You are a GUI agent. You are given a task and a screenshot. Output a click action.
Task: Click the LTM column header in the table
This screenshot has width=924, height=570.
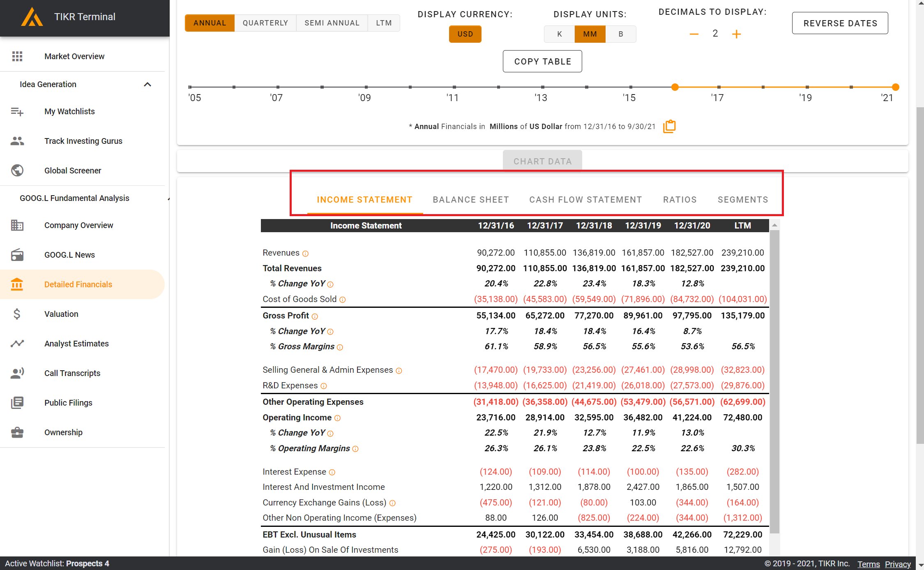[743, 226]
